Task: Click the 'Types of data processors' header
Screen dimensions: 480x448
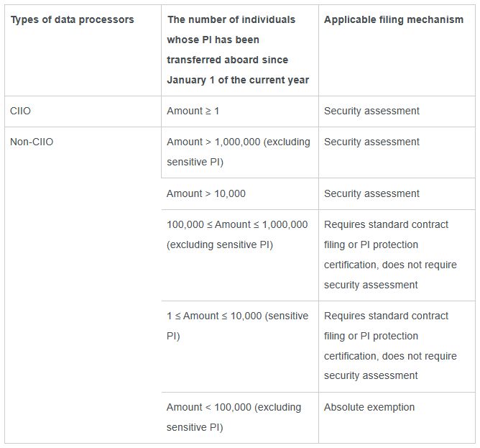Action: [x=73, y=19]
